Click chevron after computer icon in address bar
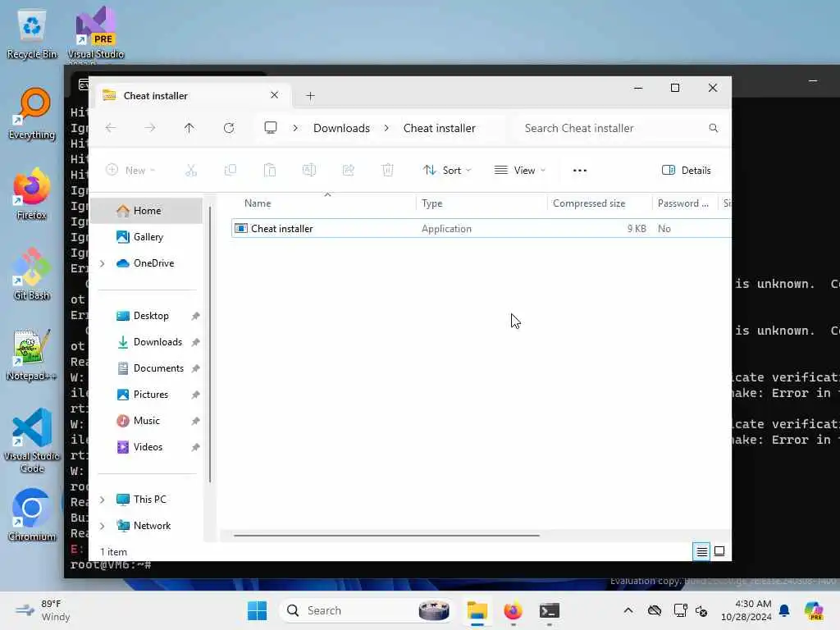Image resolution: width=840 pixels, height=630 pixels. (x=295, y=128)
